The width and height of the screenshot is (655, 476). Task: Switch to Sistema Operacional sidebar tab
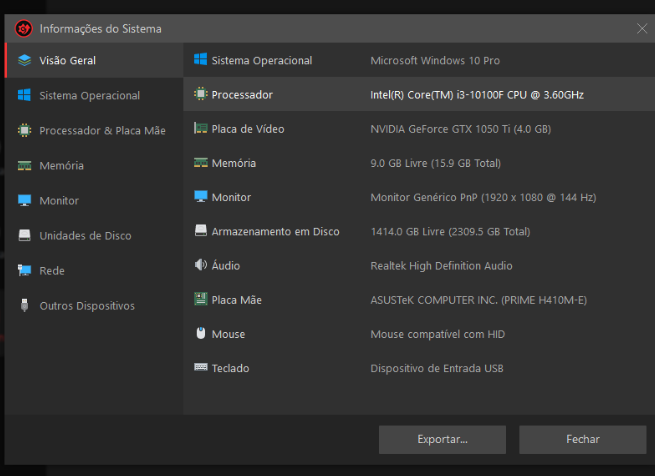pyautogui.click(x=94, y=95)
